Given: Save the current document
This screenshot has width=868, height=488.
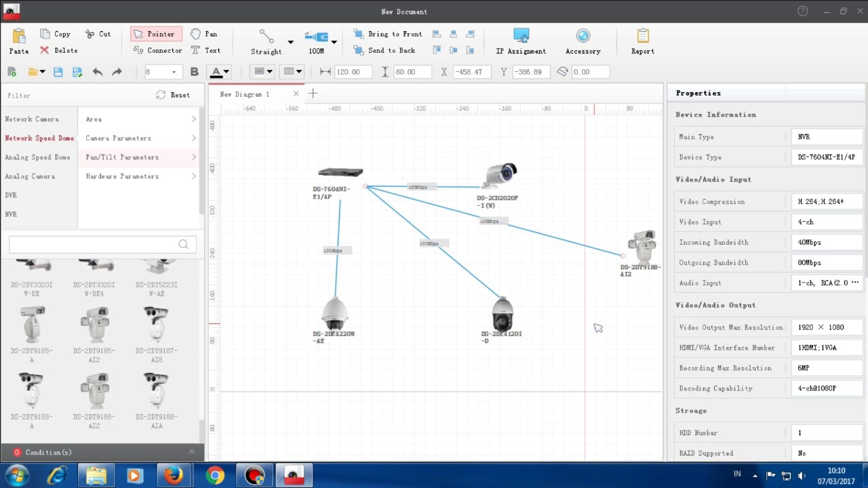Looking at the screenshot, I should click(x=58, y=72).
